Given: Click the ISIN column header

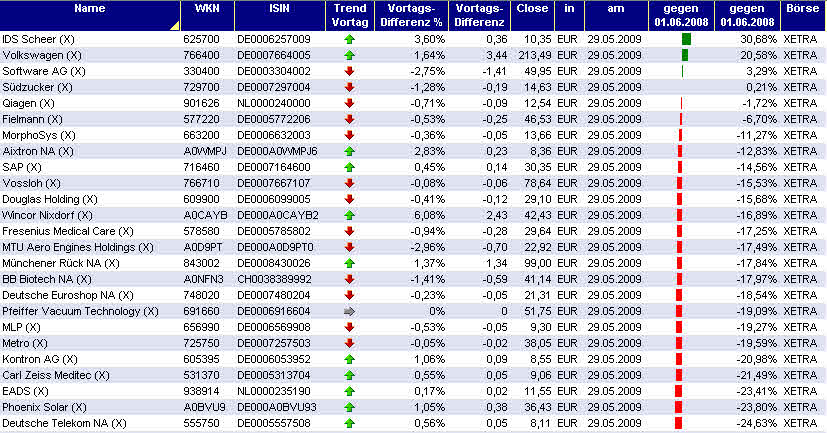Looking at the screenshot, I should coord(280,15).
